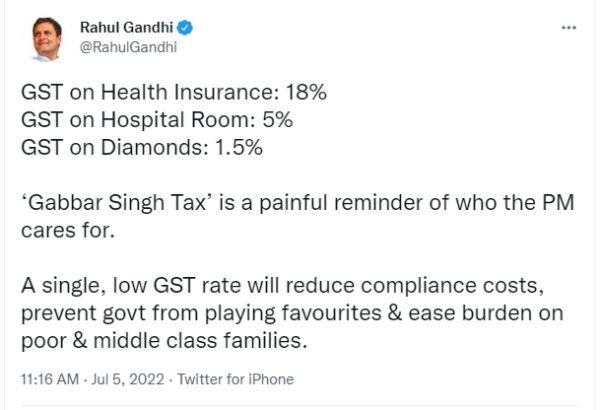Image resolution: width=600 pixels, height=410 pixels.
Task: Click the blue verified badge icon
Action: point(186,28)
